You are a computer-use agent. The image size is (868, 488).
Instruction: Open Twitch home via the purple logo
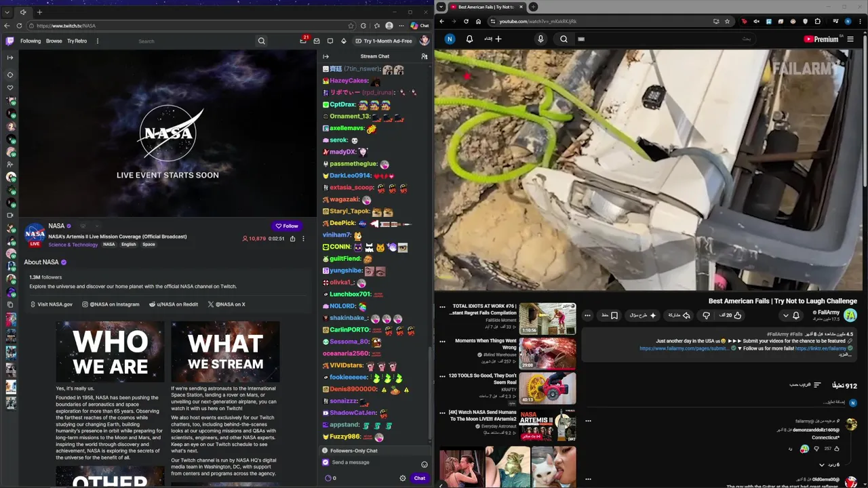[x=9, y=41]
